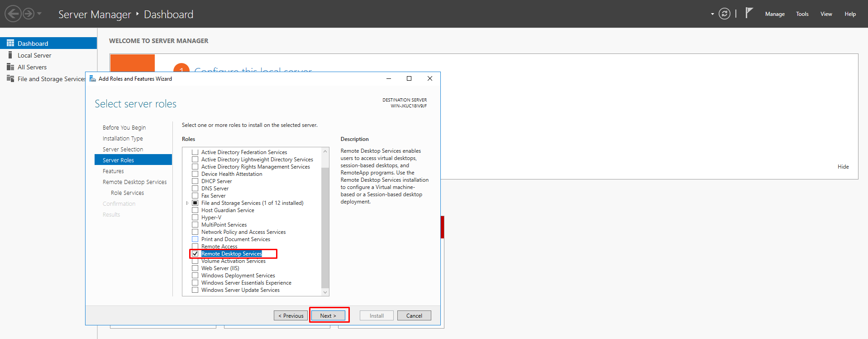Check the Hyper-V role
Viewport: 868px width, 339px height.
(195, 218)
